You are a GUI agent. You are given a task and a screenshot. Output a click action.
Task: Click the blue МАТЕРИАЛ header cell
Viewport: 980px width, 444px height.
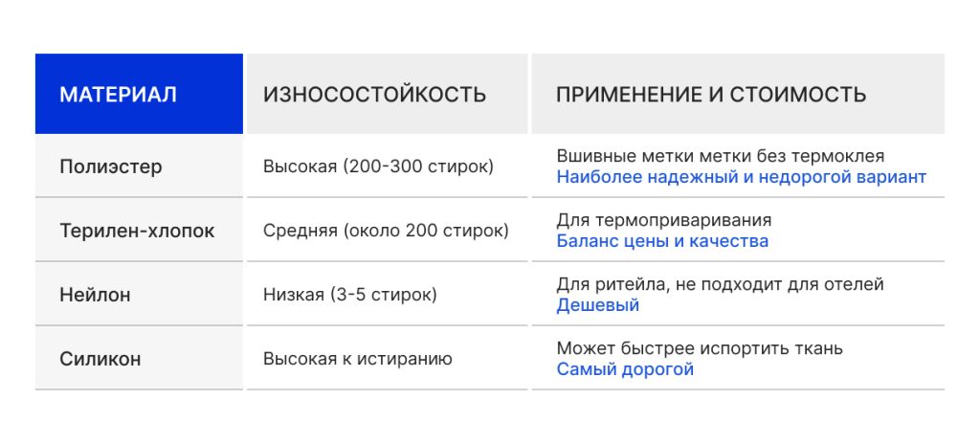point(139,94)
